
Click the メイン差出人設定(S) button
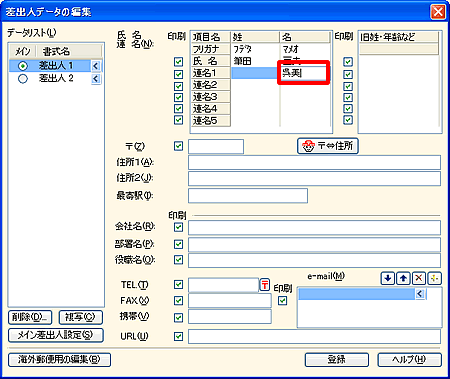point(56,335)
